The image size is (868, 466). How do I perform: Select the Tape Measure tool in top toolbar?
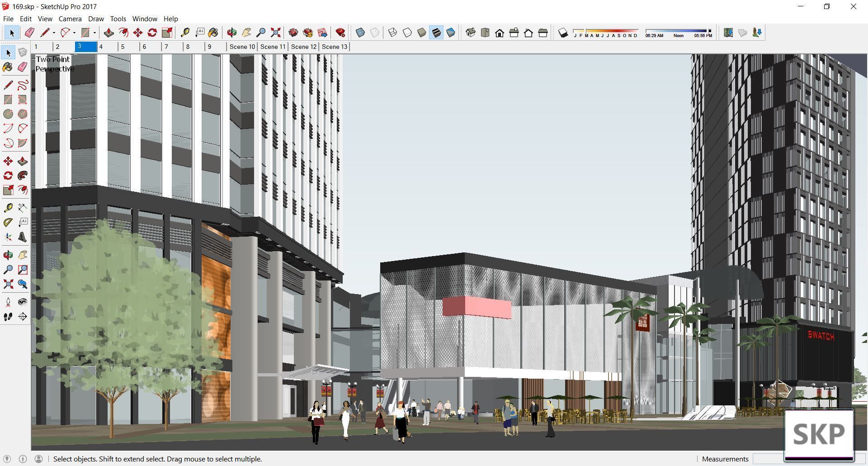point(185,33)
